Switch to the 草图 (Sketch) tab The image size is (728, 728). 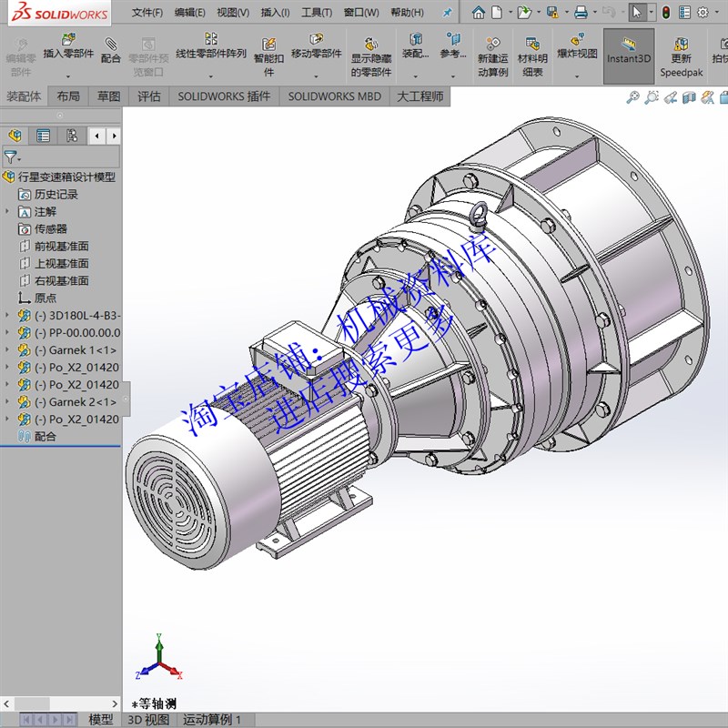(108, 96)
